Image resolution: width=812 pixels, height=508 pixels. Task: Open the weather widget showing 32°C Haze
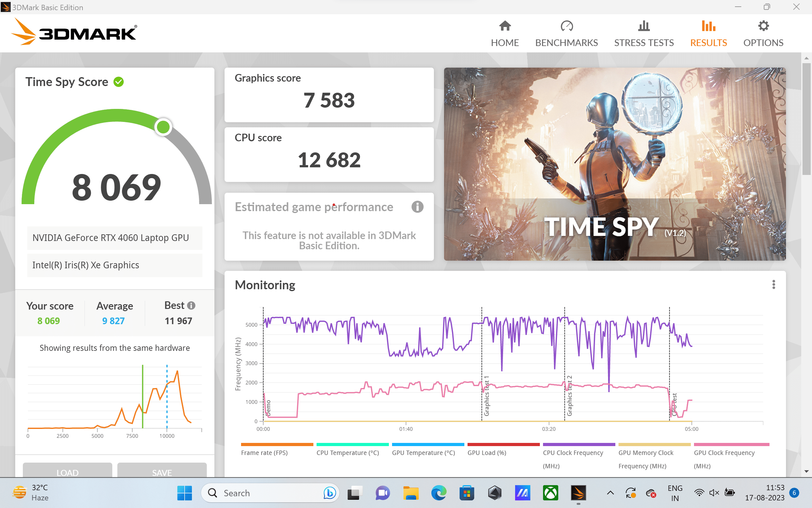point(31,493)
